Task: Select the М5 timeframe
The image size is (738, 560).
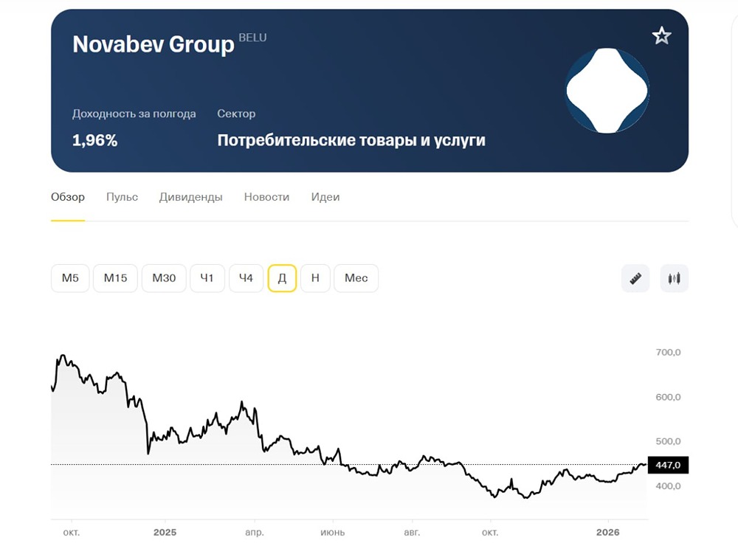Action: tap(70, 278)
